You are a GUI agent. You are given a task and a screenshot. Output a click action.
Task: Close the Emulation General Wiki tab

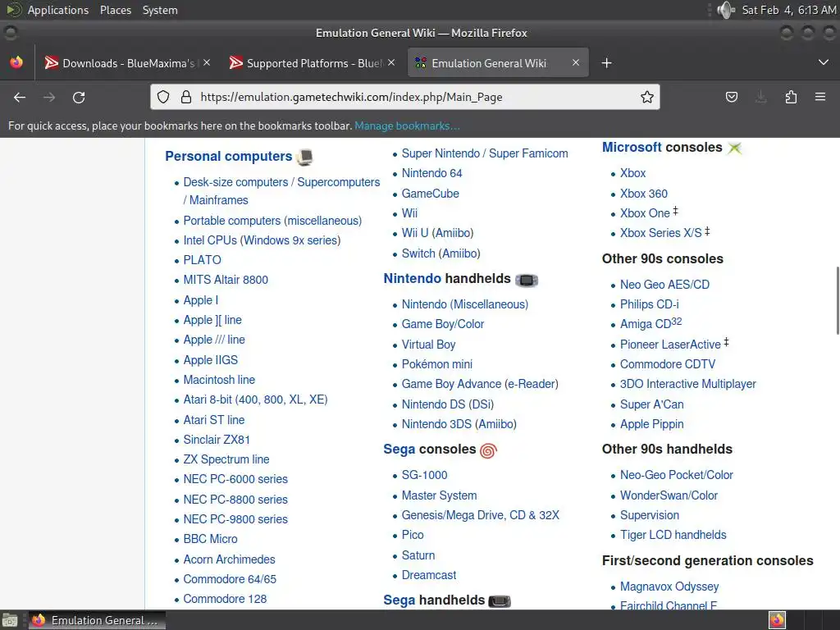click(x=575, y=62)
